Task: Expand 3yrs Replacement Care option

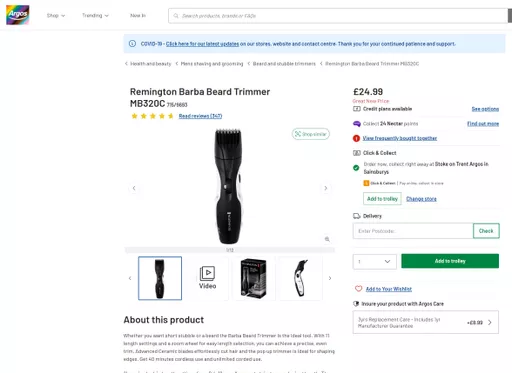Action: pos(426,322)
